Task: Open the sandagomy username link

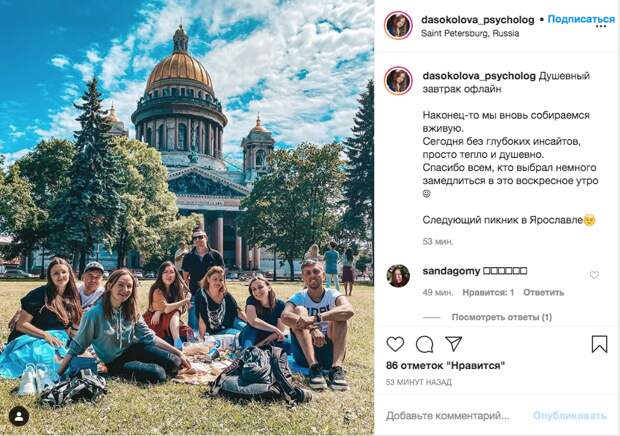Action: tap(451, 271)
